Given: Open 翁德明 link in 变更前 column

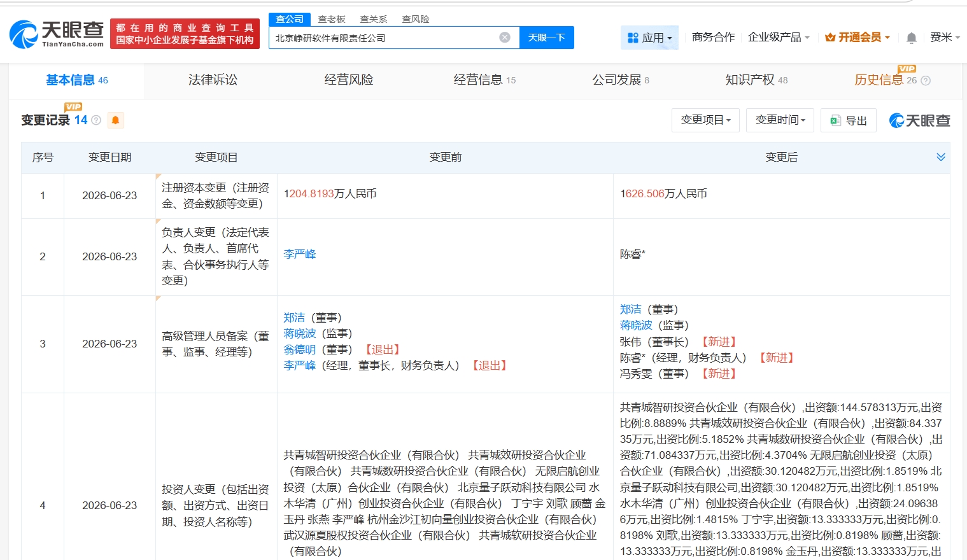Looking at the screenshot, I should pyautogui.click(x=299, y=349).
